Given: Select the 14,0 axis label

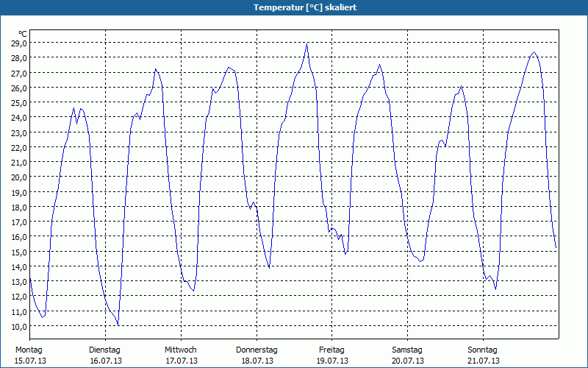Looking at the screenshot, I should (x=19, y=267).
